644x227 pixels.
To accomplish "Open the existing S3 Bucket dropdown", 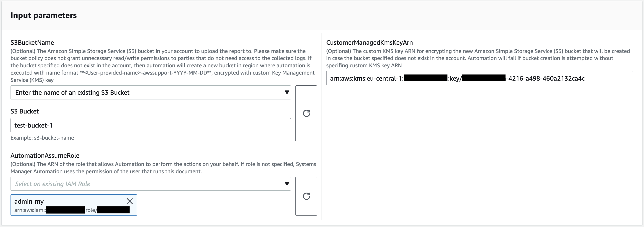I will click(x=150, y=92).
